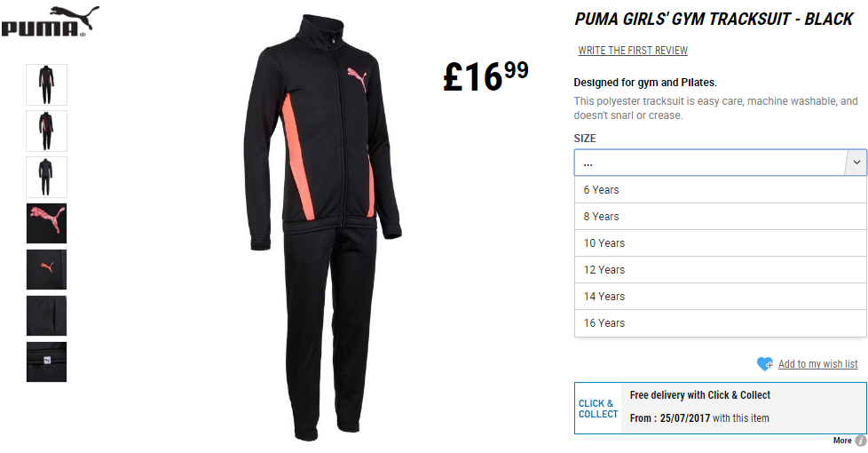
Task: Show second tracksuit side view thumbnail
Action: click(46, 131)
